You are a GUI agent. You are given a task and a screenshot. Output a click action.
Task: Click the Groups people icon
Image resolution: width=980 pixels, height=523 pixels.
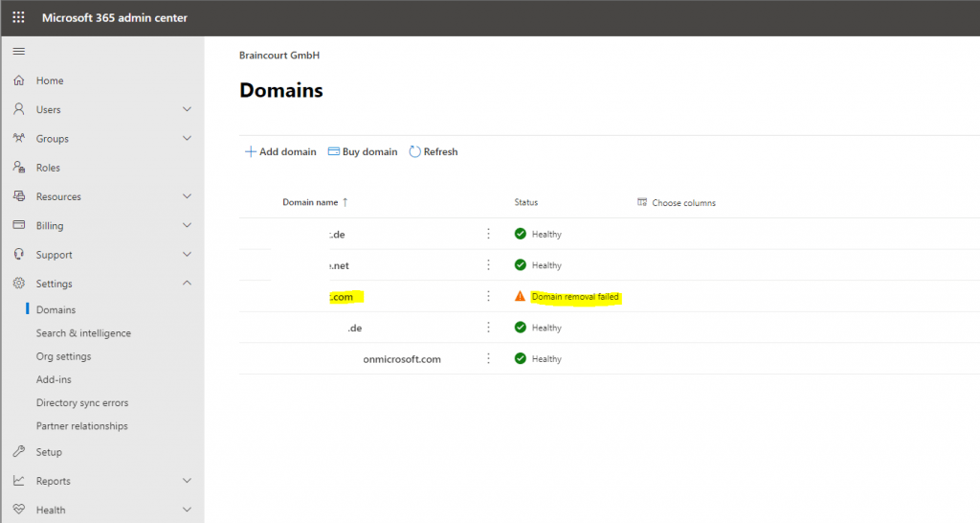pyautogui.click(x=19, y=138)
